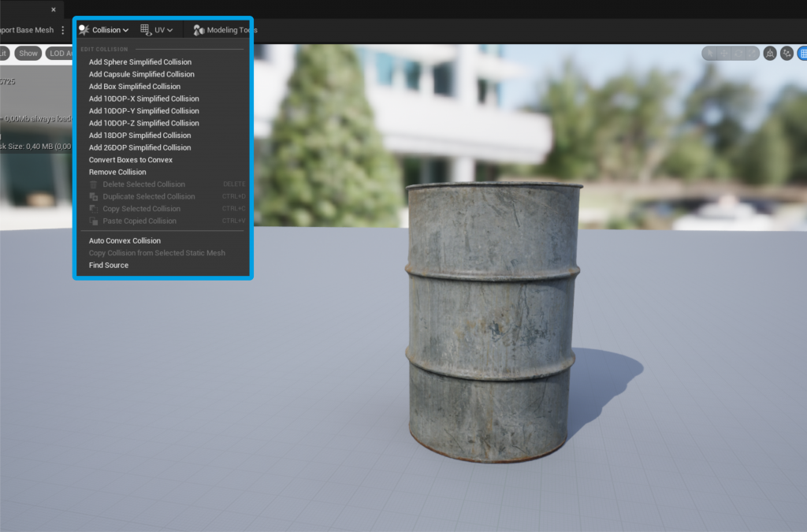Activate the viewport select-mode arrow tool
This screenshot has height=532, width=807.
710,53
